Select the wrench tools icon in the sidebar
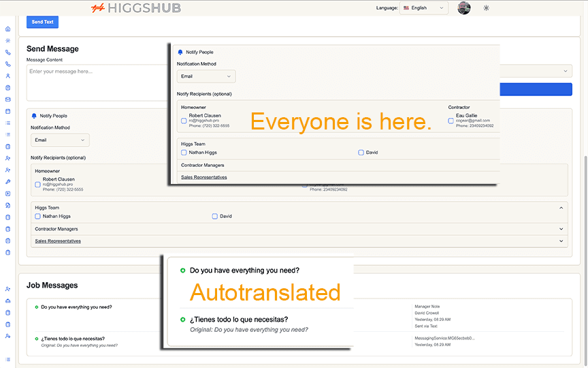 7,182
